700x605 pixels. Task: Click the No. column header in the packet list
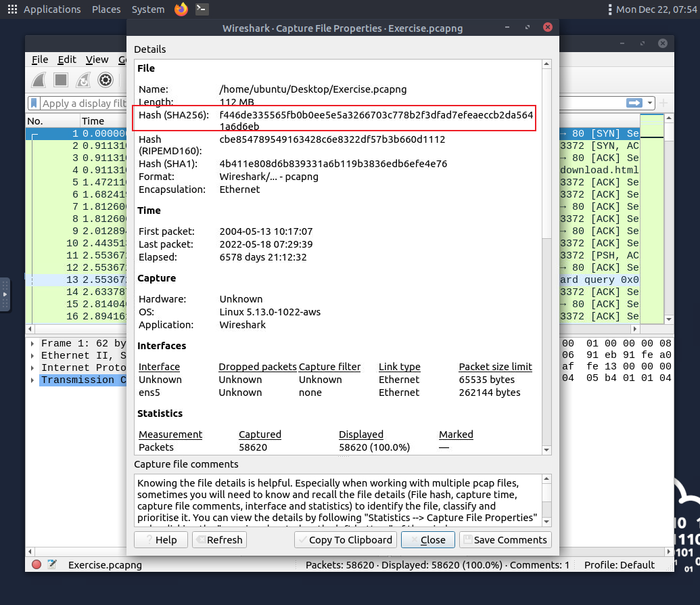(x=53, y=121)
